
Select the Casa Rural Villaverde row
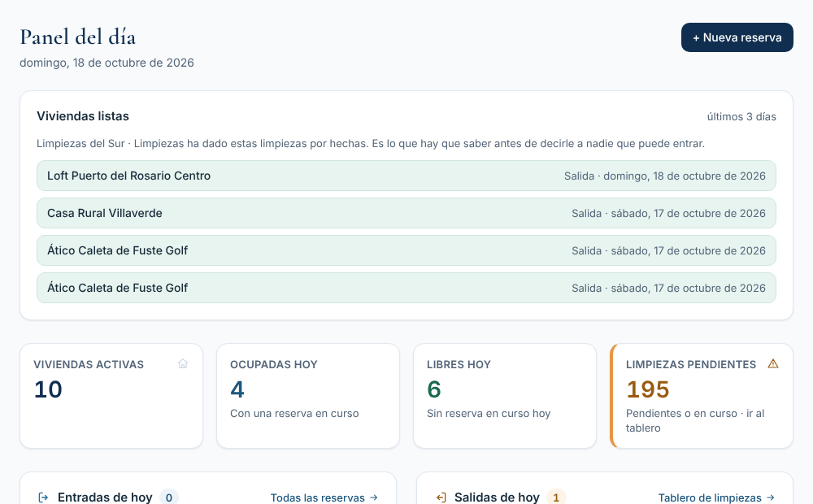click(406, 213)
